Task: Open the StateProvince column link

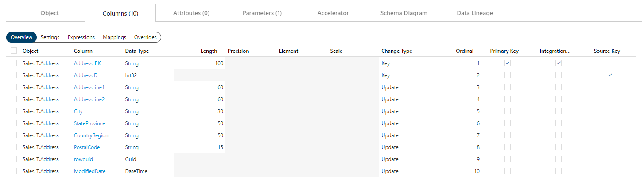Action: (89, 123)
